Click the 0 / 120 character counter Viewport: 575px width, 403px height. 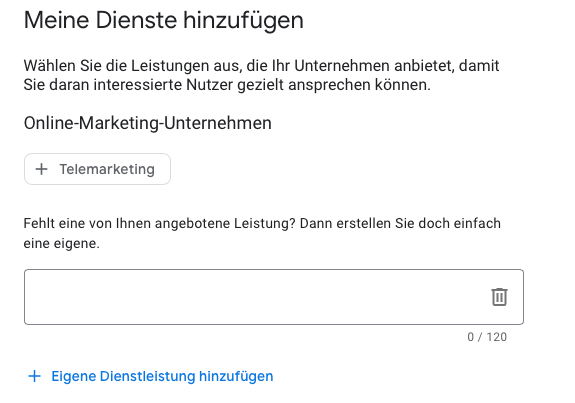tap(487, 337)
